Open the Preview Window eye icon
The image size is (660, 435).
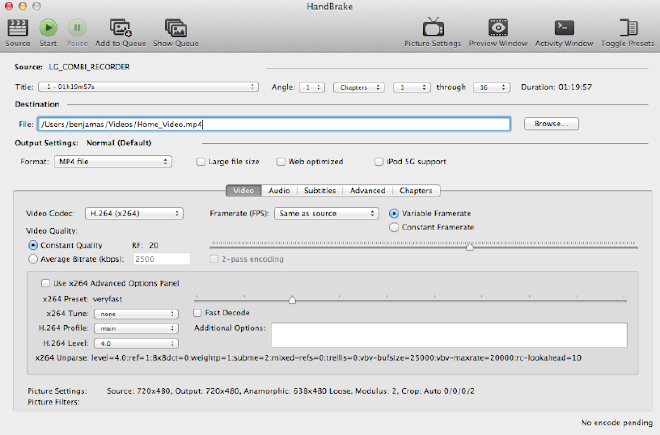point(498,28)
